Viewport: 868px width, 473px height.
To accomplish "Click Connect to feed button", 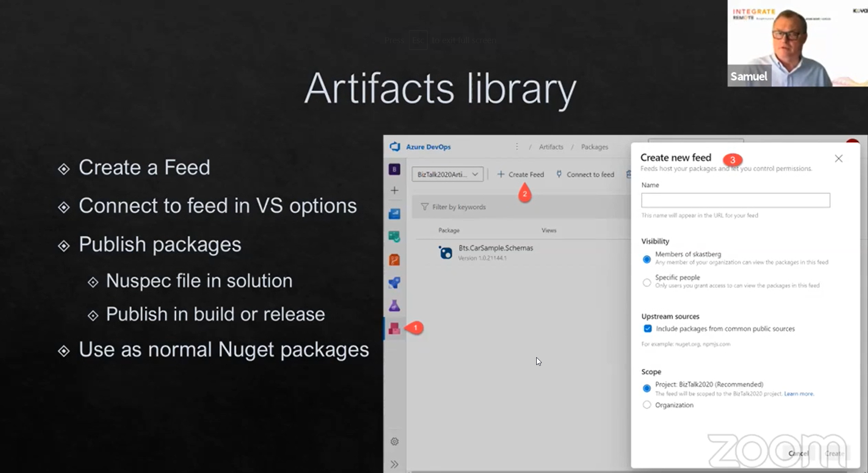I will point(585,174).
